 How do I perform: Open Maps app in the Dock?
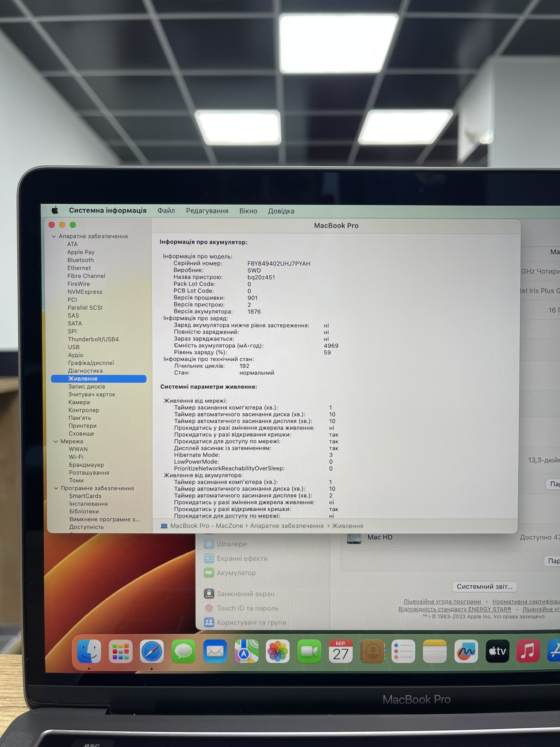(x=246, y=651)
